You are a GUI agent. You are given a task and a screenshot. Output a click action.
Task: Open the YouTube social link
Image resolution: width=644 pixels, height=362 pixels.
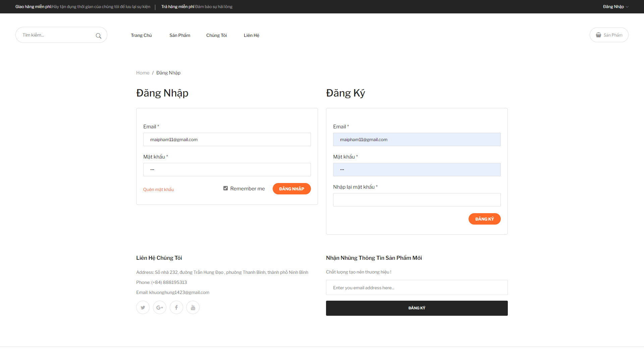193,307
